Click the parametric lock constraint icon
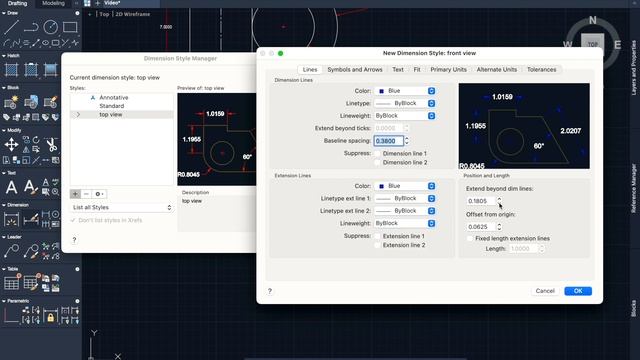 51,317
